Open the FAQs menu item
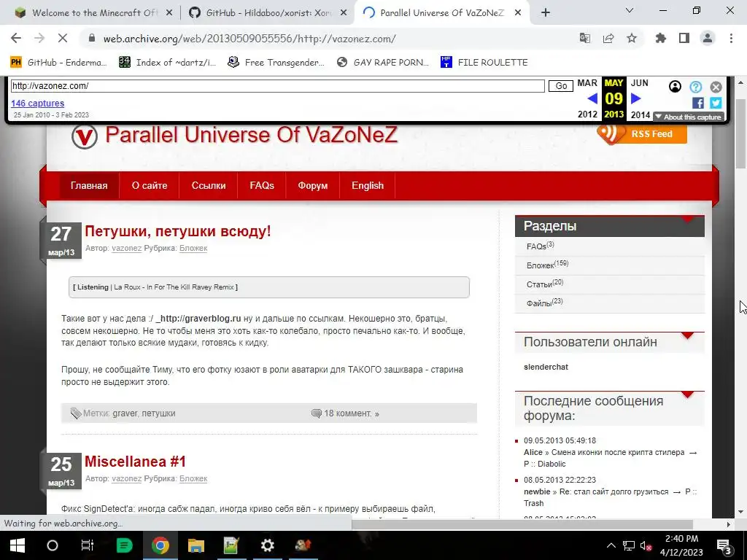 [262, 186]
